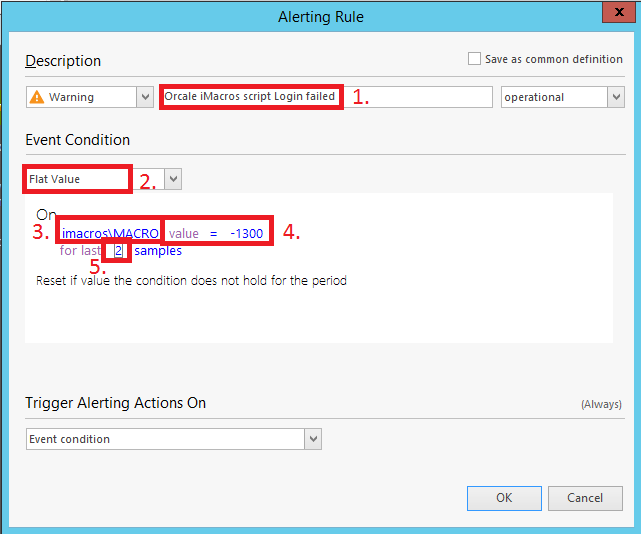Enable Save as common definition checkbox

pos(474,59)
